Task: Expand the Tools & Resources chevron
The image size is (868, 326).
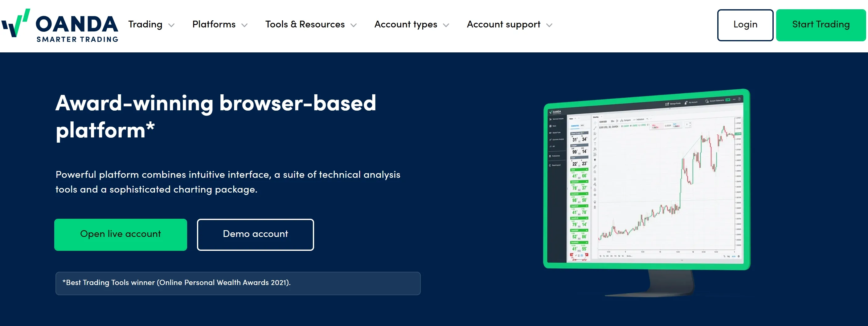Action: [354, 25]
